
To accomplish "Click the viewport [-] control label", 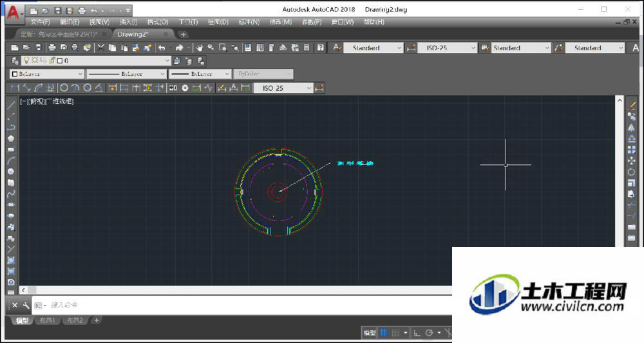I will (x=24, y=101).
